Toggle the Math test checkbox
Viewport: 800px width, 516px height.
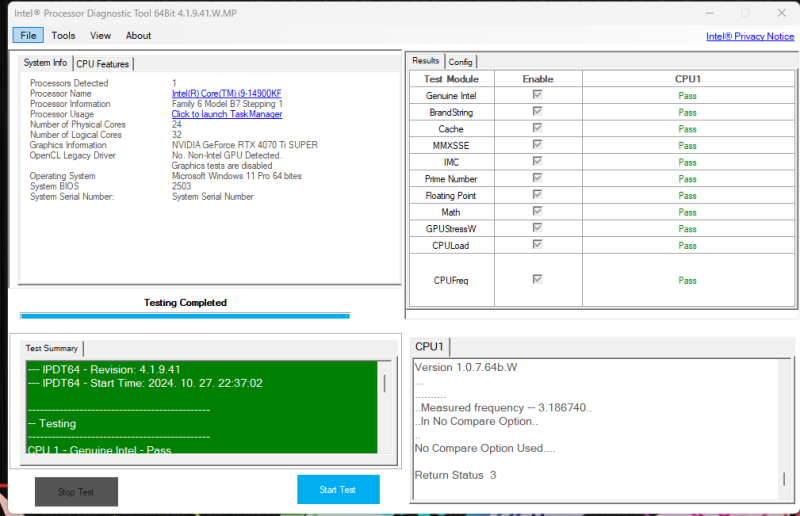tap(537, 211)
